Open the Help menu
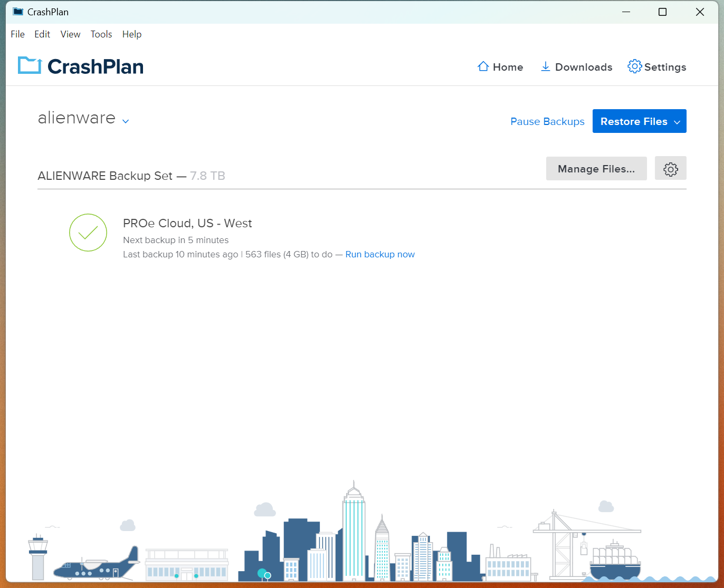 click(x=132, y=34)
